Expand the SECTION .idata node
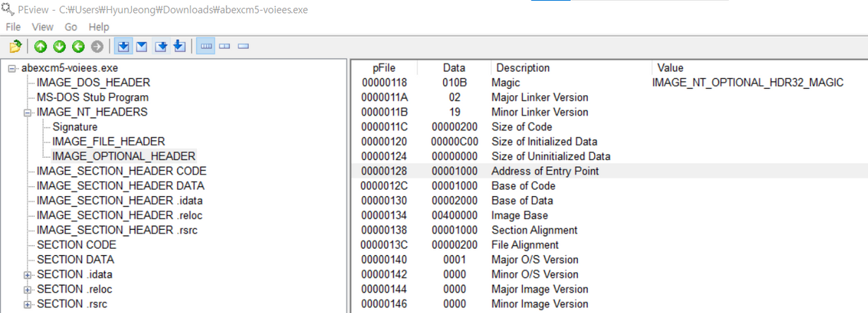Viewport: 868px width, 313px height. [28, 275]
